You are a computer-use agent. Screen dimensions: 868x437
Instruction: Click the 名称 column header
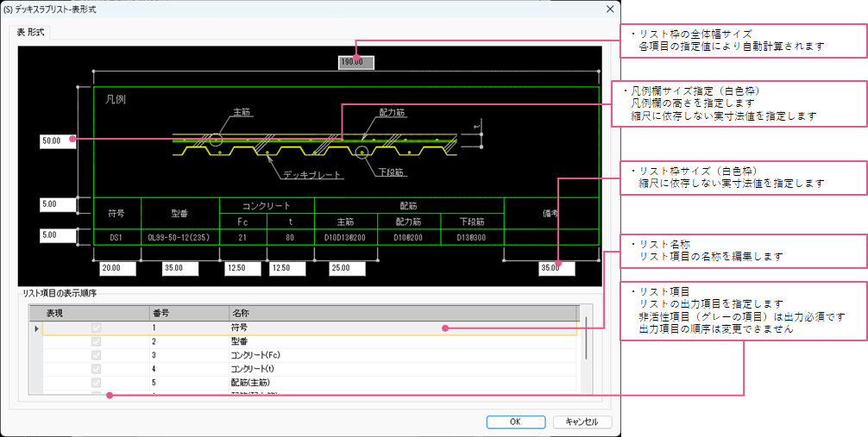[x=402, y=314]
